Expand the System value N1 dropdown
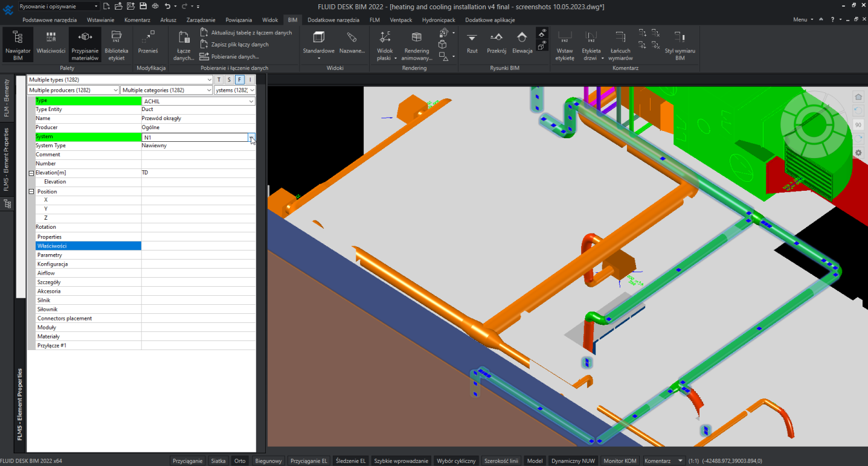 coord(251,138)
